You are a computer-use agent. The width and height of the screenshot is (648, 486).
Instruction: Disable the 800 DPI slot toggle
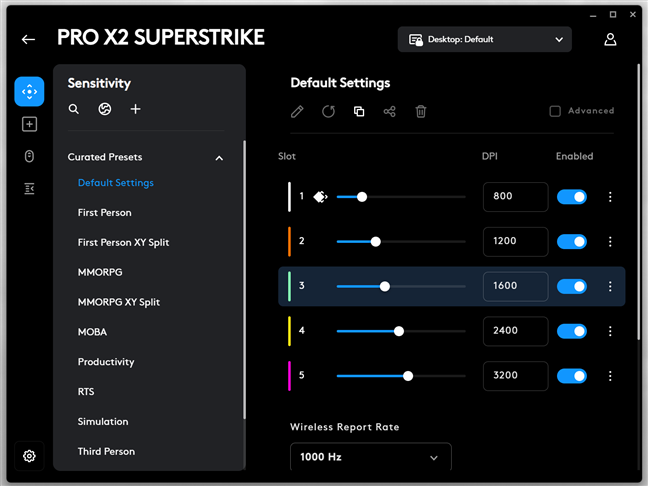click(572, 197)
